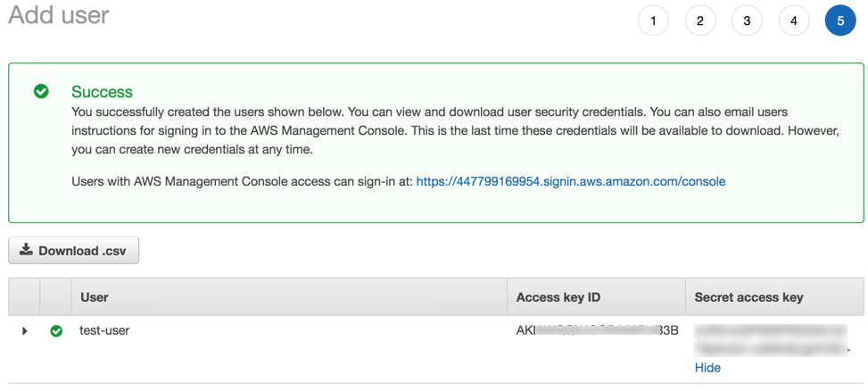Click the Add user page heading
Image resolution: width=868 pixels, height=391 pixels.
click(59, 15)
